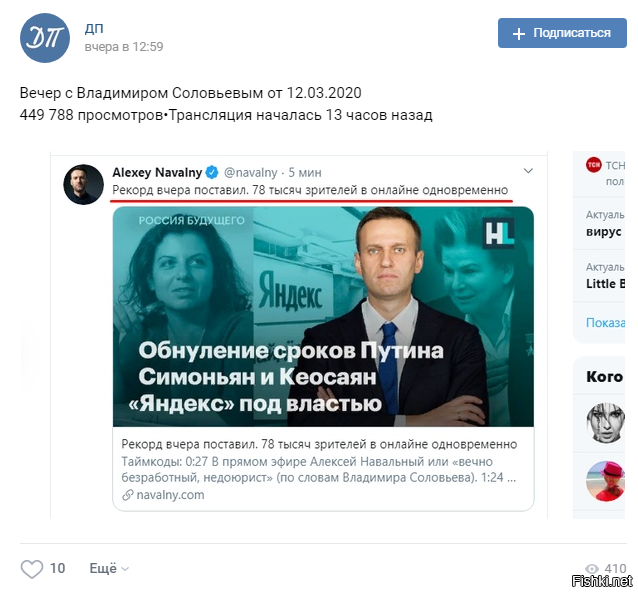Click the eye views counter icon
This screenshot has width=638, height=593.
(592, 569)
